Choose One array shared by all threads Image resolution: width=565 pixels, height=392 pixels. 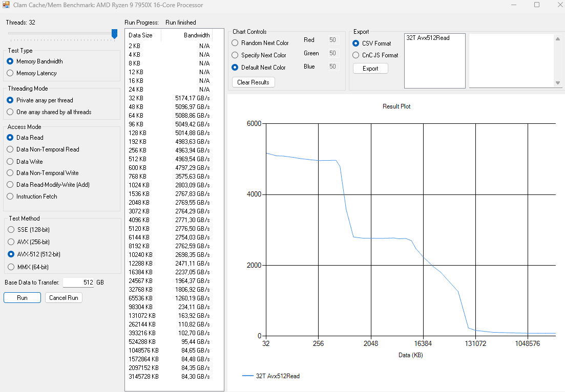pos(49,112)
